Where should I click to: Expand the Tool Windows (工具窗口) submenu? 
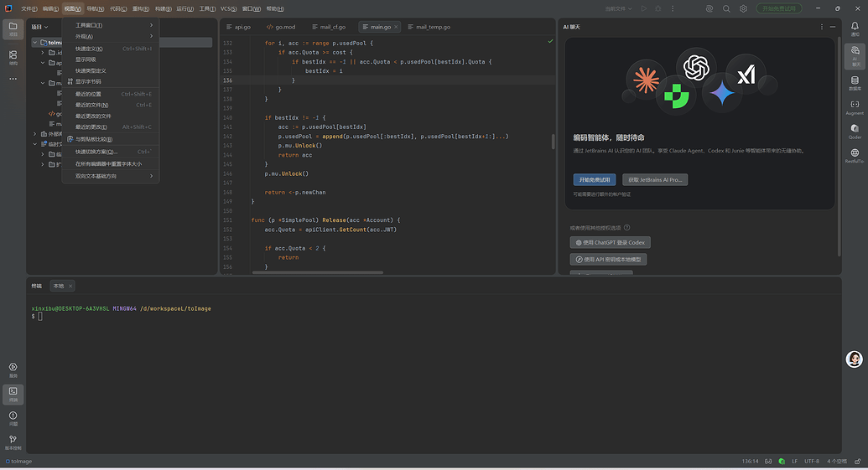click(x=111, y=25)
